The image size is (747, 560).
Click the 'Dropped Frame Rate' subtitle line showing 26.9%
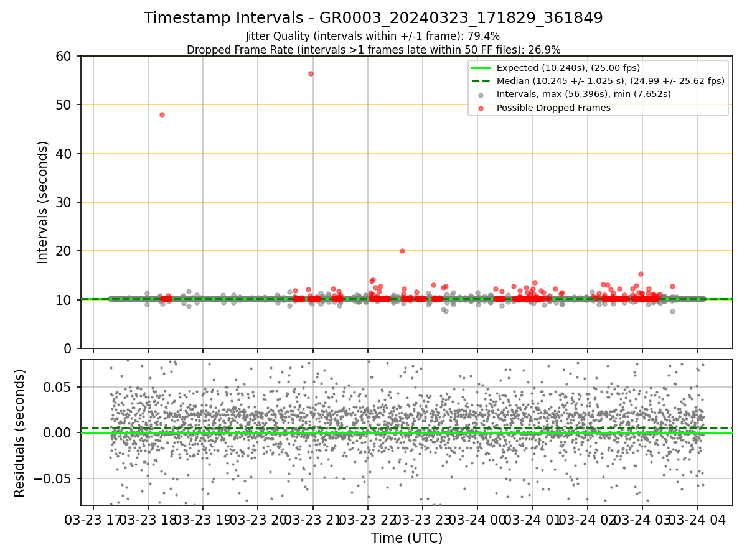pyautogui.click(x=374, y=49)
